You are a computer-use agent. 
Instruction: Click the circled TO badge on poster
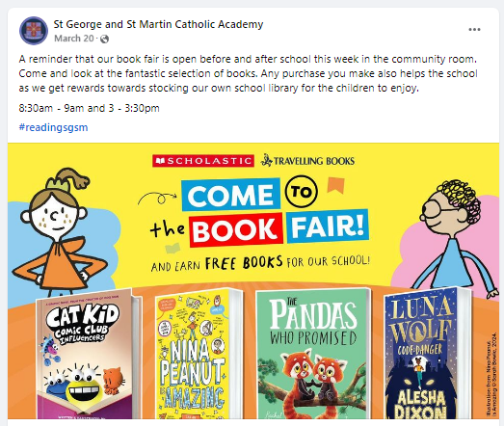coord(302,192)
